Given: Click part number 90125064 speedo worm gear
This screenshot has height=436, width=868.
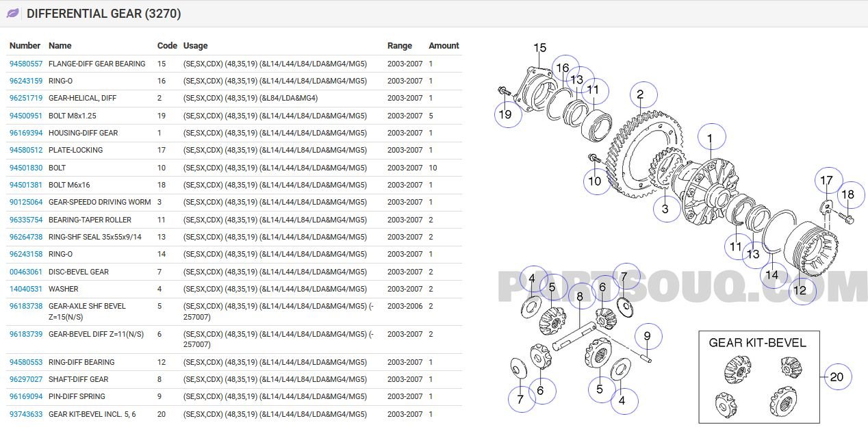Looking at the screenshot, I should click(x=26, y=202).
